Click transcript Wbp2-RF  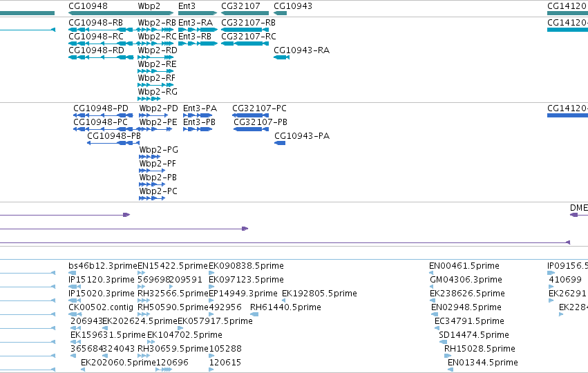point(155,85)
